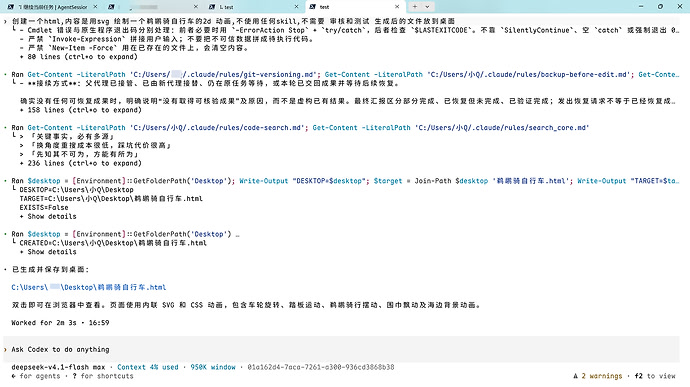
Task: Click the '已生成并保存到桌面：' message line
Action: pos(51,269)
